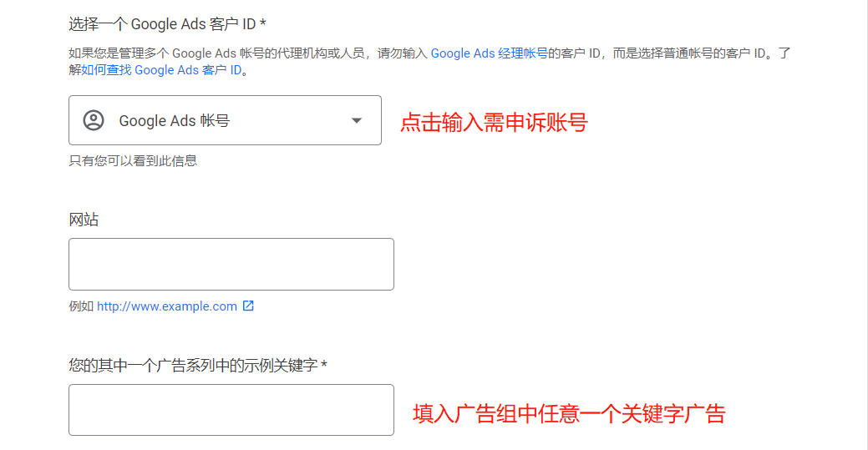
Task: Click the external link icon after example.com
Action: coord(248,306)
